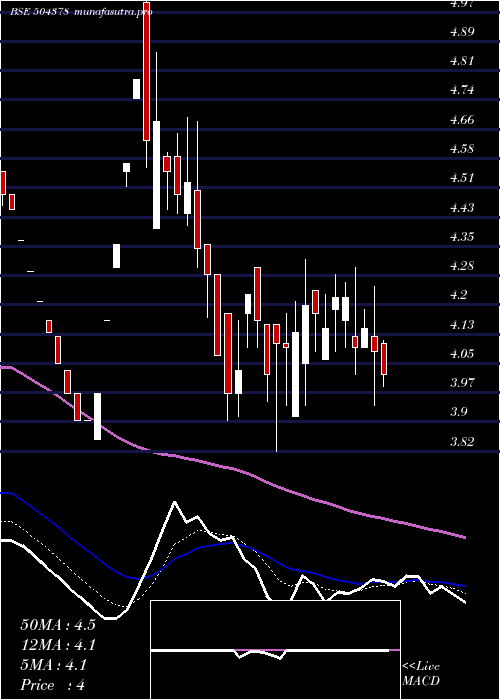Select the 4.2 price axis label
Screen dimensions: 500x700
[x=458, y=295]
